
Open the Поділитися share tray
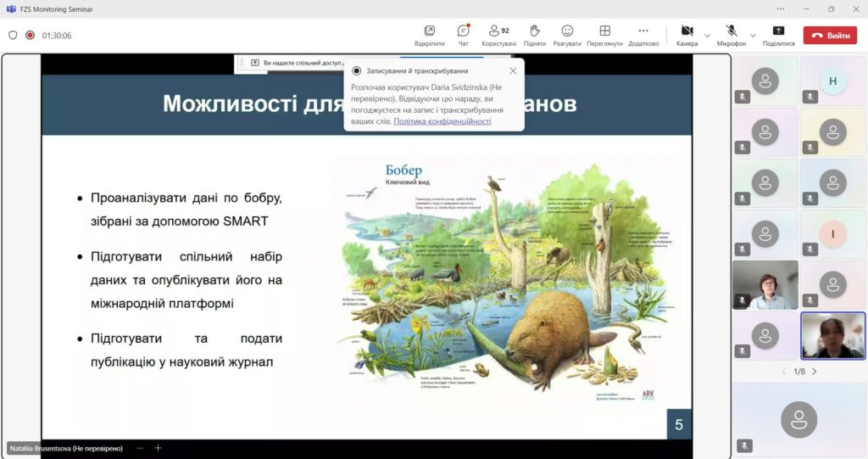point(778,36)
